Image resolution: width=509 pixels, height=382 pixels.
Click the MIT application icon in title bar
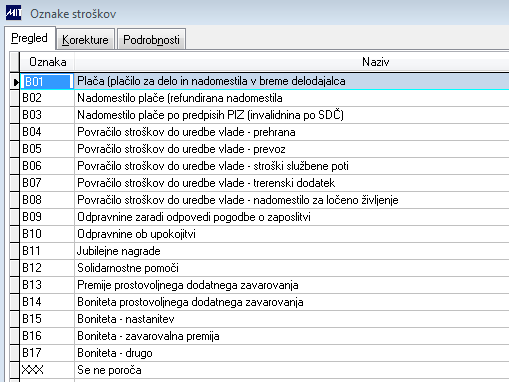pos(13,13)
